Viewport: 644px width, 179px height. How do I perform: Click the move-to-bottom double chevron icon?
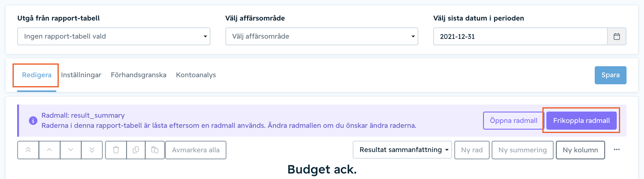[x=92, y=150]
